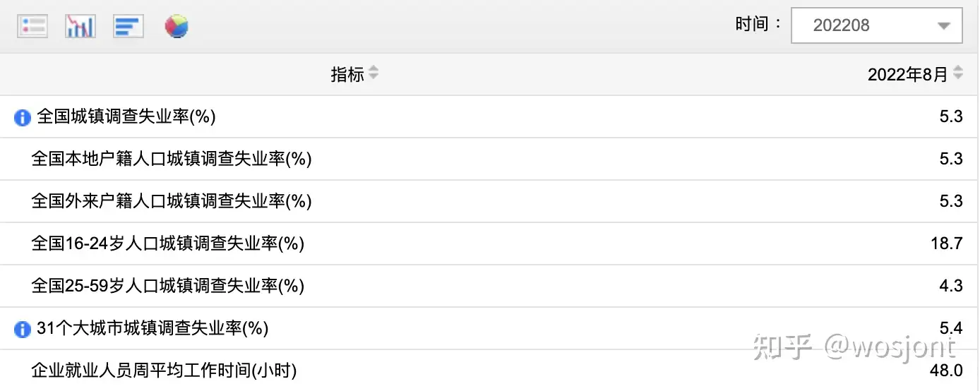The image size is (980, 391).
Task: Click the 48.0 value cell
Action: 947,371
